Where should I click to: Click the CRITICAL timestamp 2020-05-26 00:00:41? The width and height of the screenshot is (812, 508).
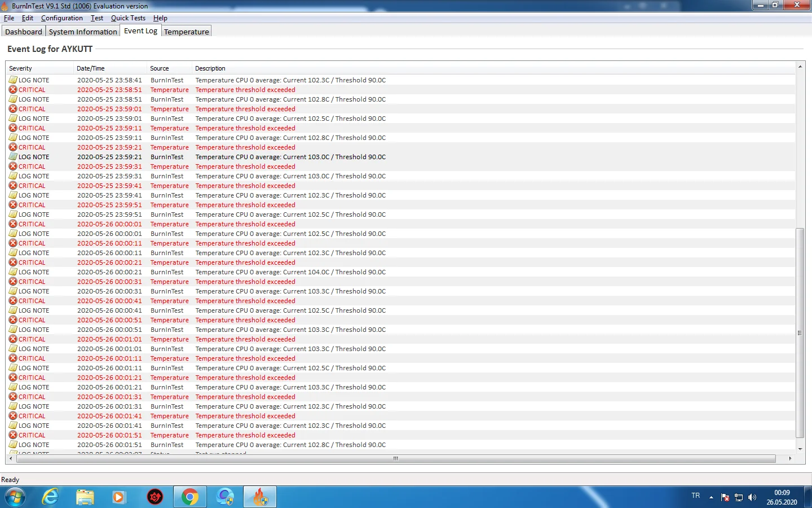pyautogui.click(x=109, y=301)
